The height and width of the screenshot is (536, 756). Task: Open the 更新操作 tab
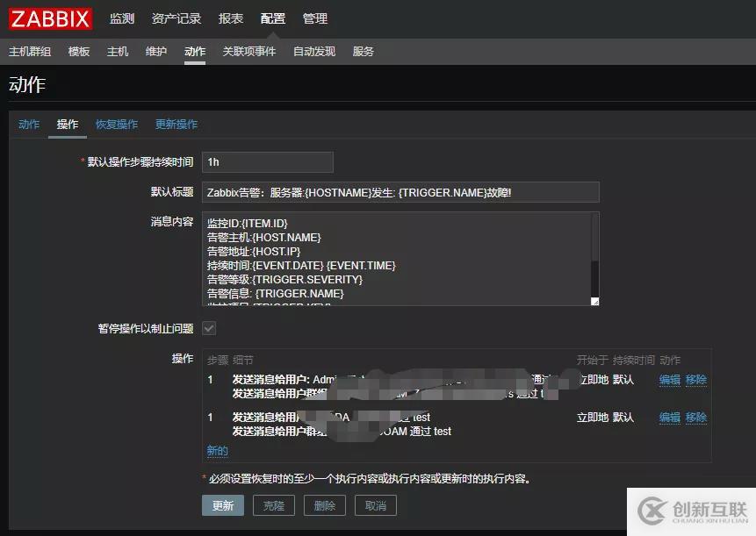176,124
